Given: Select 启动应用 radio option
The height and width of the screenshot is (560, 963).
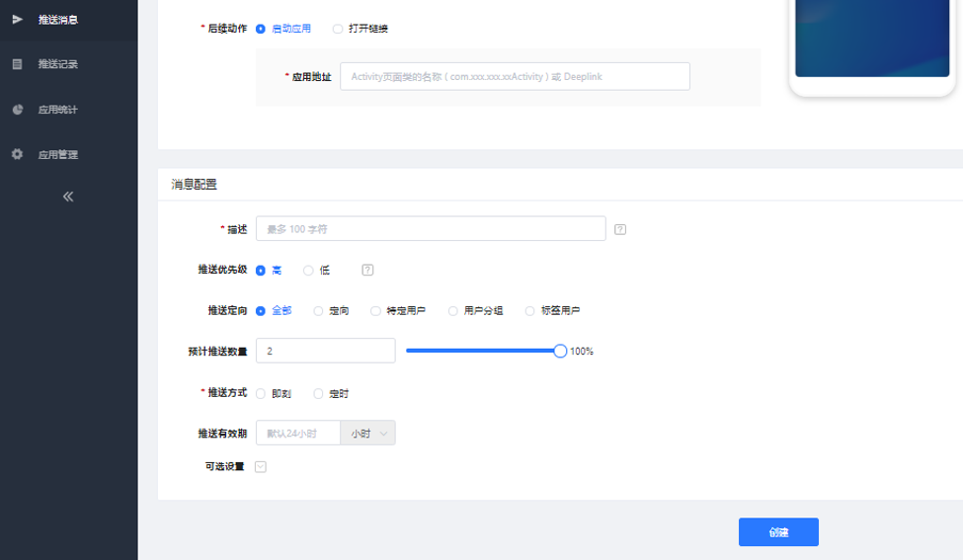Looking at the screenshot, I should 261,29.
